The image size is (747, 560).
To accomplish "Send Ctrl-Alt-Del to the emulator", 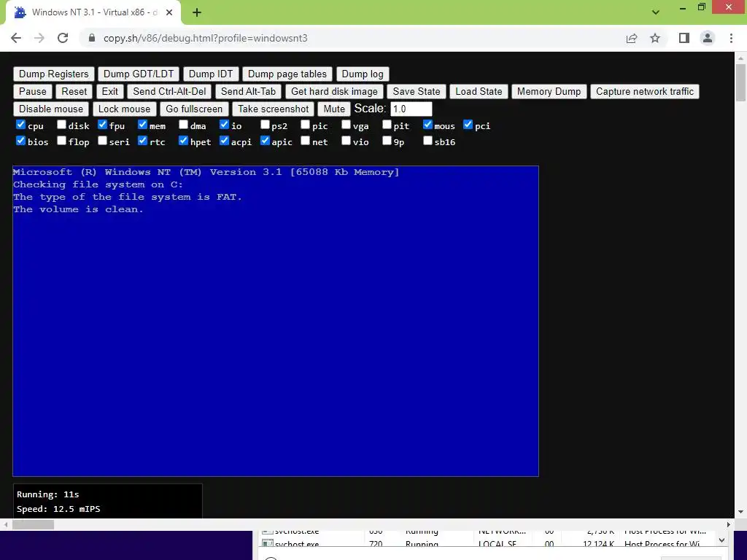I will click(169, 91).
